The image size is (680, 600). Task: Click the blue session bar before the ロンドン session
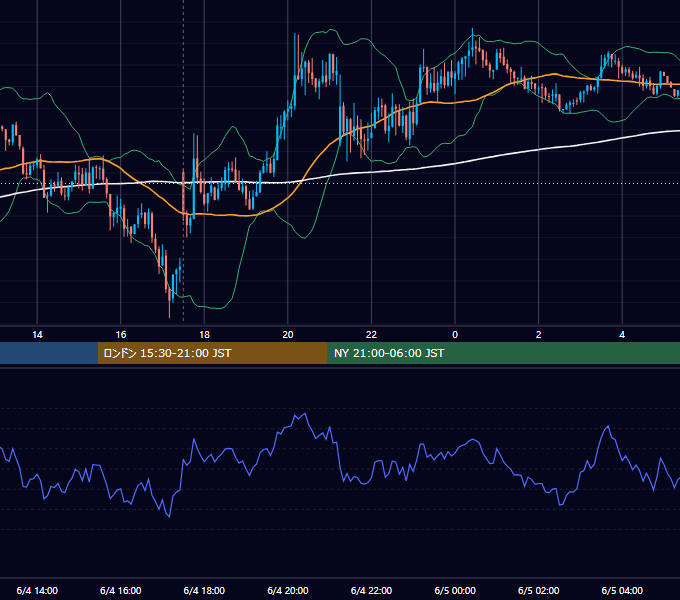pyautogui.click(x=49, y=353)
